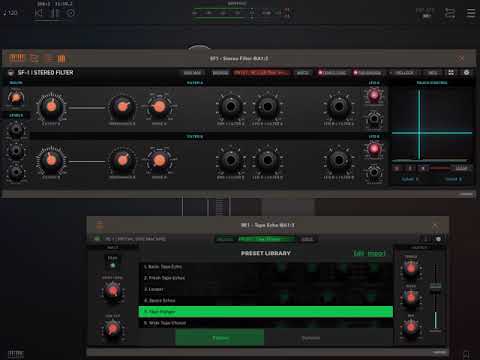Select preset 3 Looper
Image resolution: width=480 pixels, height=360 pixels.
tap(266, 289)
